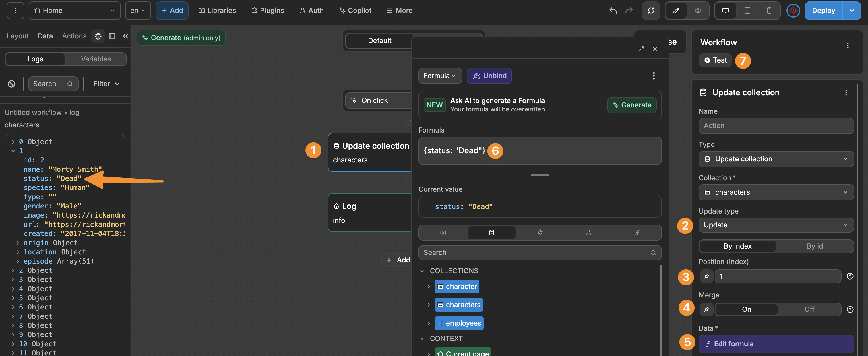This screenshot has height=356, width=868.
Task: Switch to preview mode with the eye toggle
Action: [x=698, y=10]
